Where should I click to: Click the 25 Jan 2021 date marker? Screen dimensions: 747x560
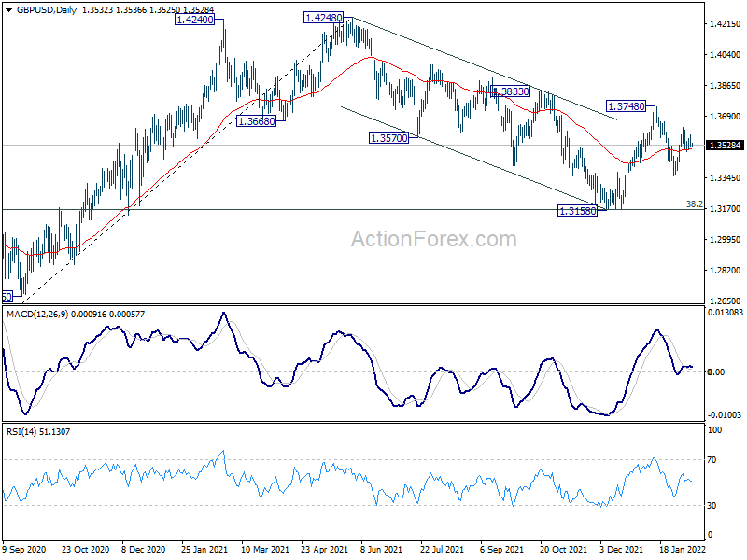click(x=204, y=549)
